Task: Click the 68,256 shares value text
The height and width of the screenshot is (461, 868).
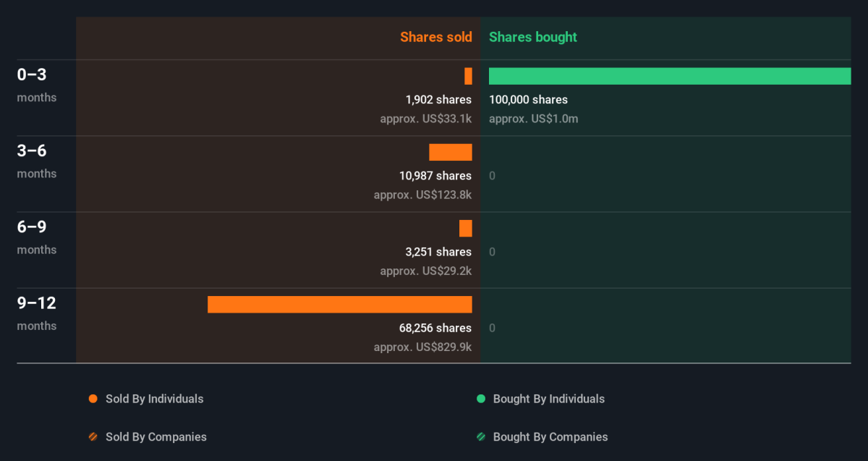Action: click(x=435, y=328)
